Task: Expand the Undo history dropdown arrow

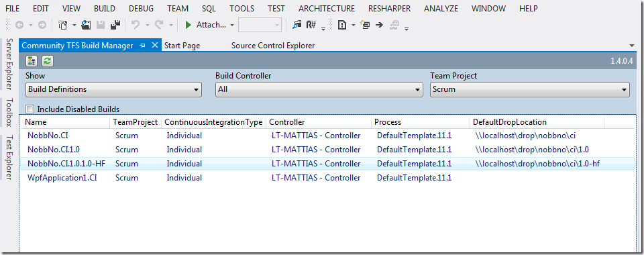Action: click(147, 25)
